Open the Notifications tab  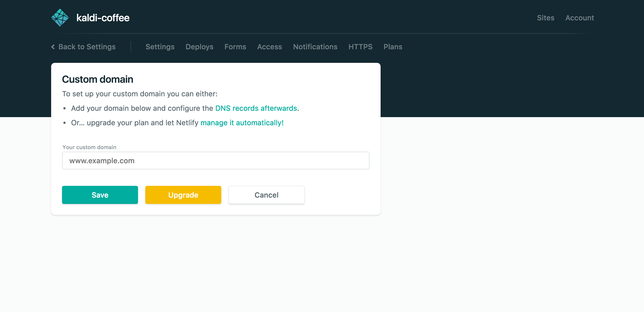tap(315, 47)
